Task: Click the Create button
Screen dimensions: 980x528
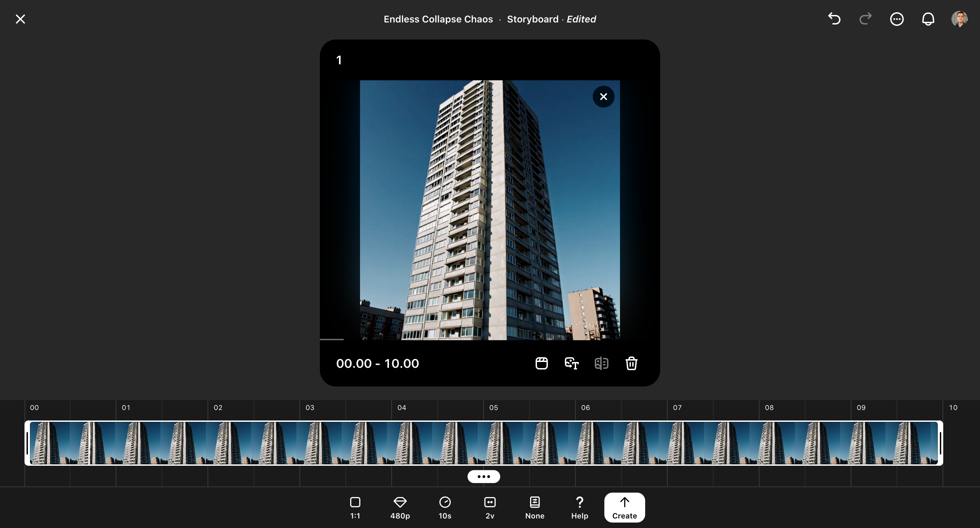Action: point(624,508)
